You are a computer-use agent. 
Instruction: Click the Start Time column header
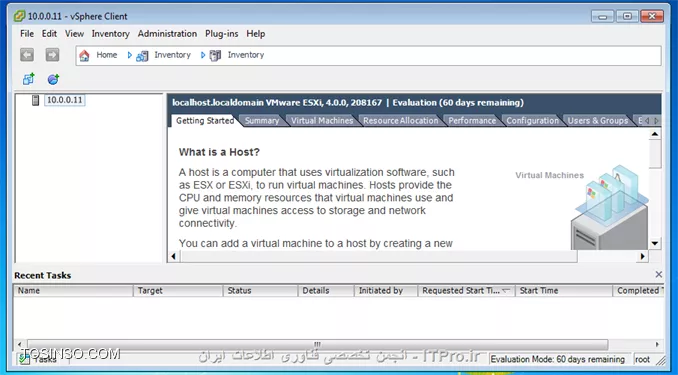[564, 291]
